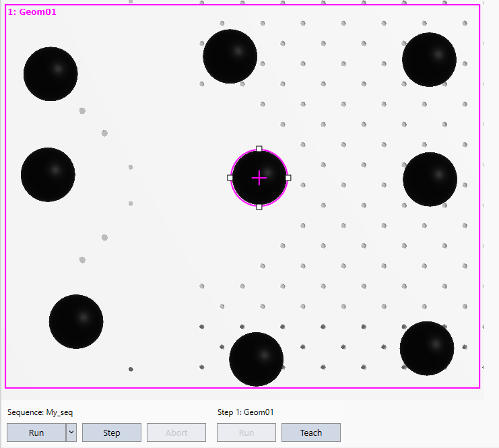This screenshot has height=448, width=499.
Task: Select the '1: Geom01' search window label
Action: click(32, 12)
